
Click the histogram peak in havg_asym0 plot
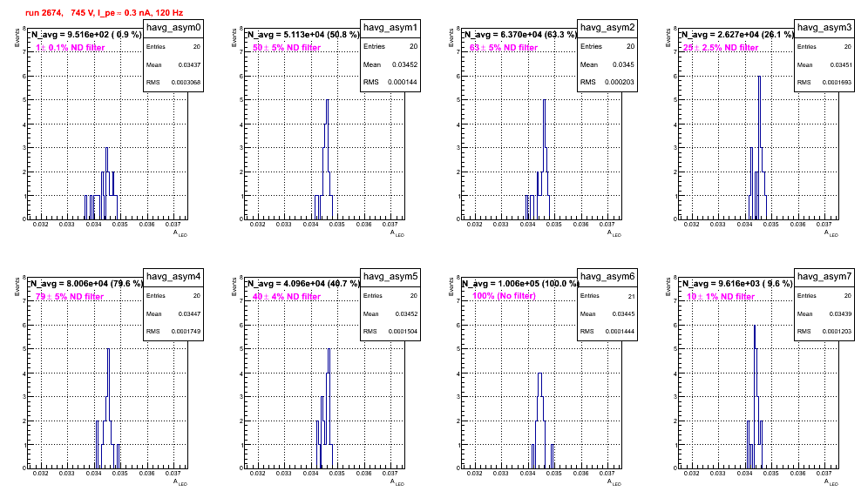pos(107,148)
